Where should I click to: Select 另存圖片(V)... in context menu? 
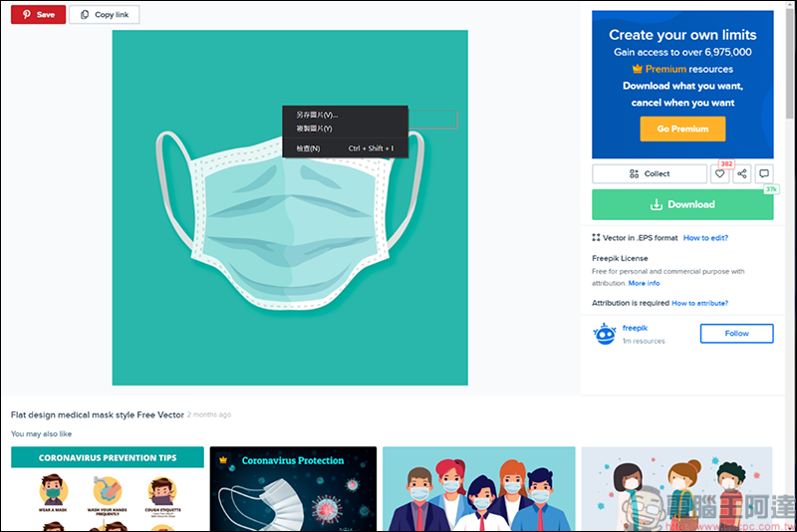(318, 116)
